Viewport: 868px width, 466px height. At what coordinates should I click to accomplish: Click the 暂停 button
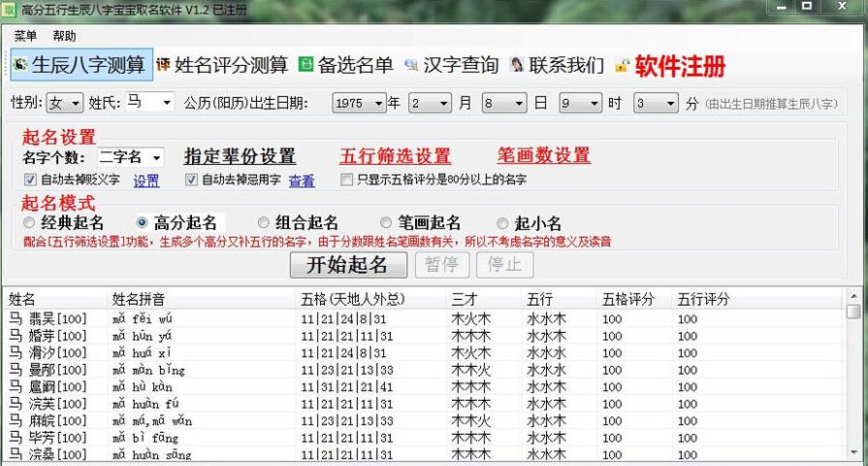(442, 265)
